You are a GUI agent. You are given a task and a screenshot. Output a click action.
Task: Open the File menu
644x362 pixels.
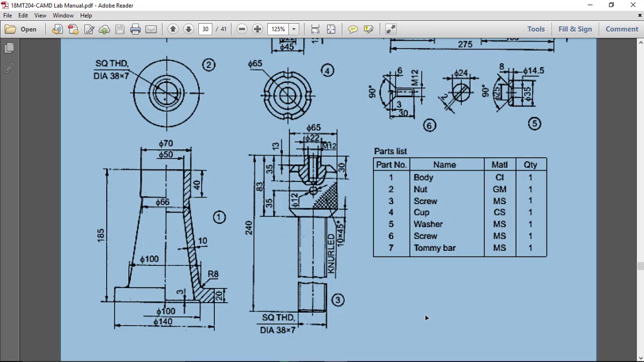[x=8, y=16]
